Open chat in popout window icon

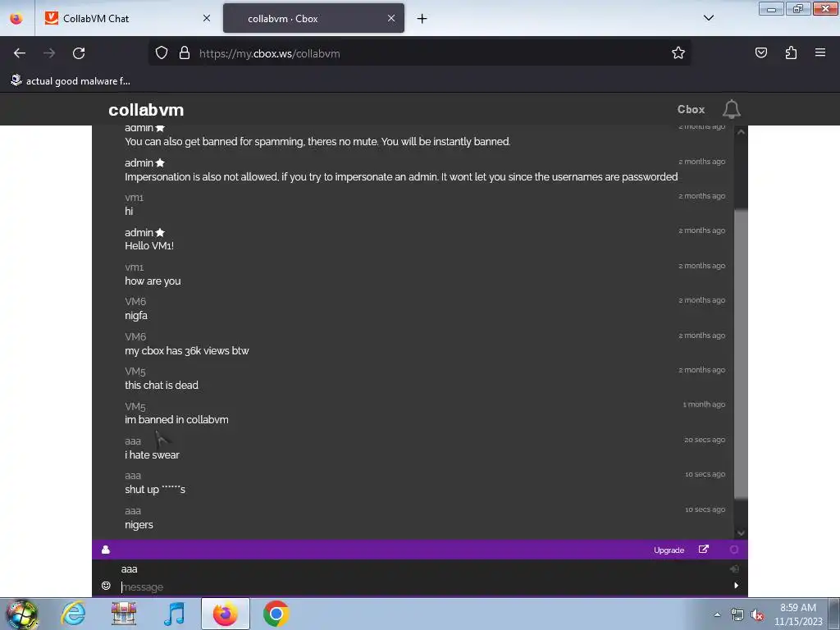pos(703,550)
